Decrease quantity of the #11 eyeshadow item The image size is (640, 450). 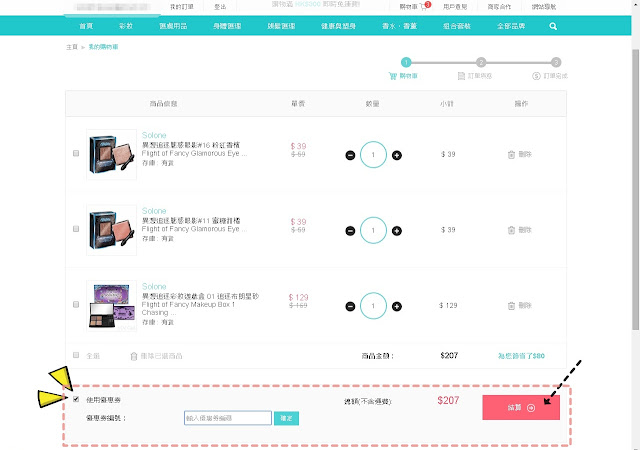click(350, 231)
